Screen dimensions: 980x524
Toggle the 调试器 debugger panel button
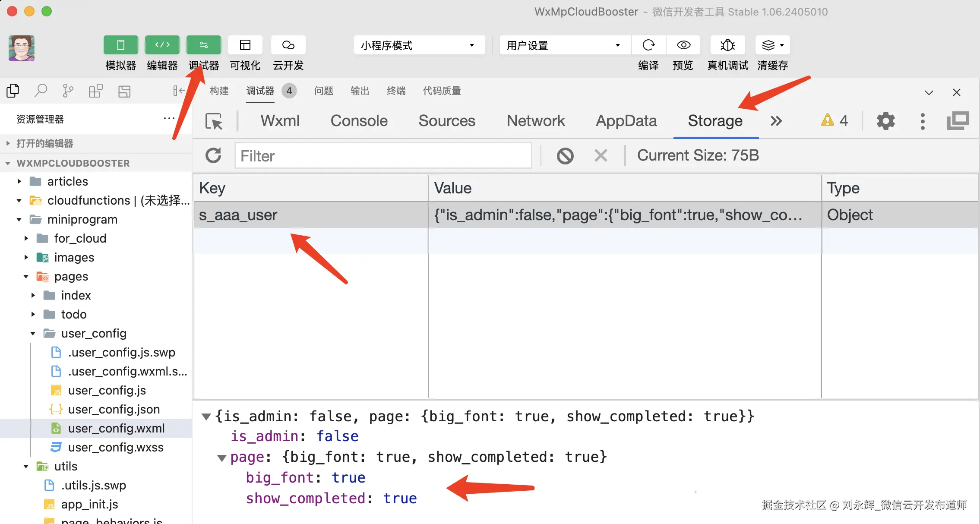[x=203, y=45]
